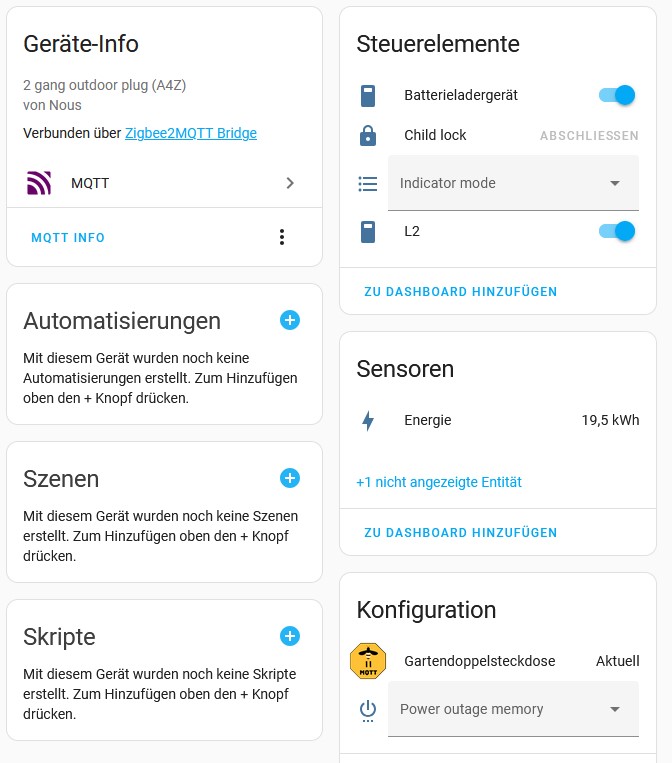Click the Child lock padlock icon
The image size is (672, 763).
coord(368,135)
